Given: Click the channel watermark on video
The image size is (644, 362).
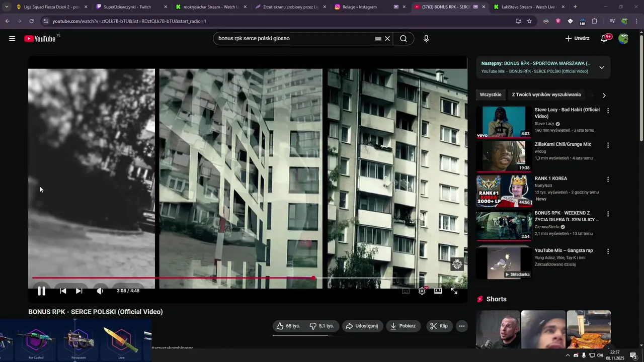Looking at the screenshot, I should click(x=457, y=264).
